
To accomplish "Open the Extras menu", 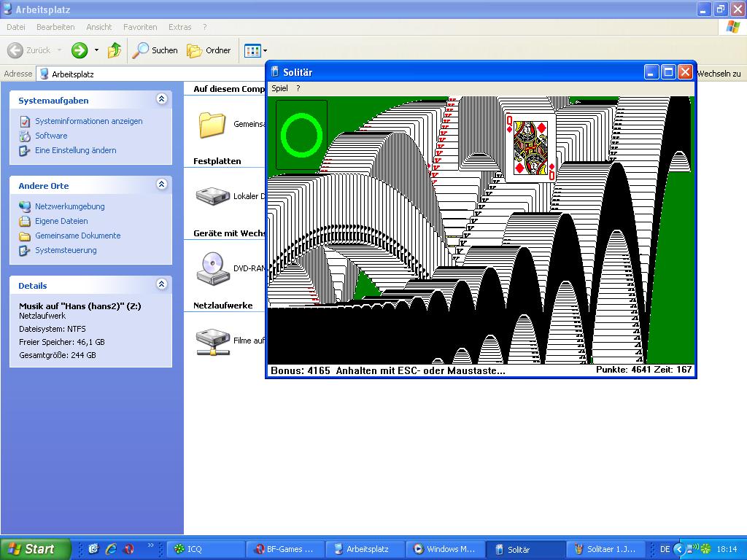I will tap(179, 27).
